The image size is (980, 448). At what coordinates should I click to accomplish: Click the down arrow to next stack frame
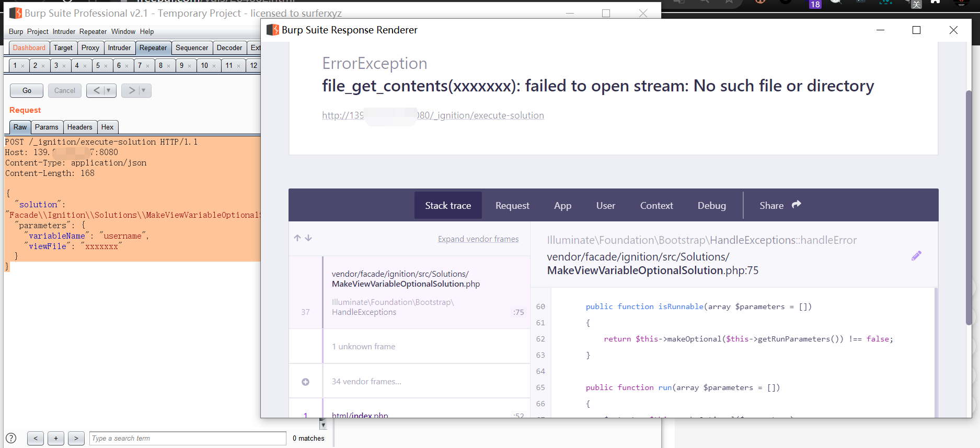pos(308,238)
